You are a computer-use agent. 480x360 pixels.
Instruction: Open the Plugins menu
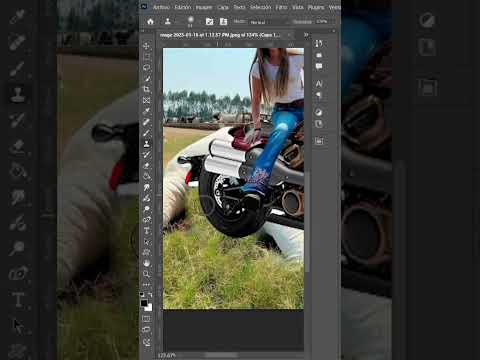click(316, 7)
